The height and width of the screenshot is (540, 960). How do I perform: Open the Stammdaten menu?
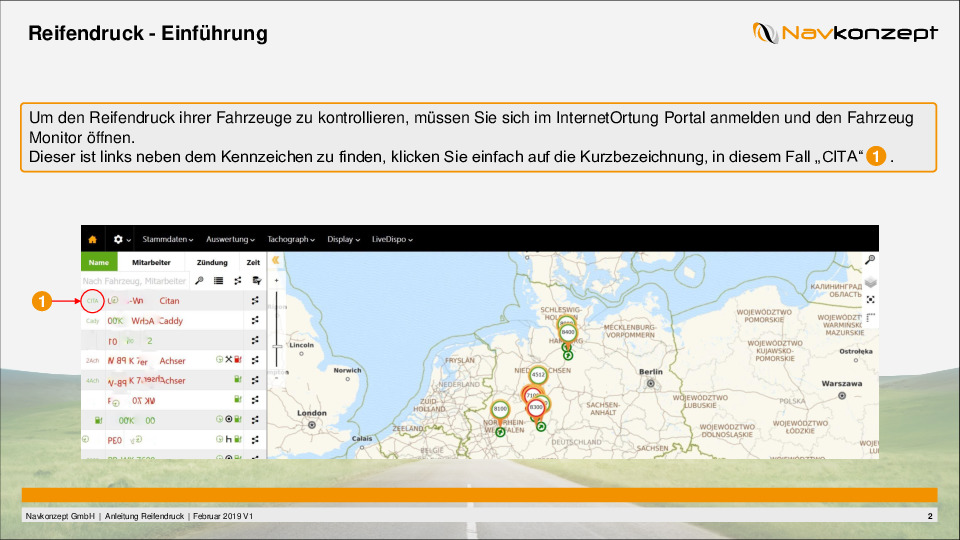[168, 239]
